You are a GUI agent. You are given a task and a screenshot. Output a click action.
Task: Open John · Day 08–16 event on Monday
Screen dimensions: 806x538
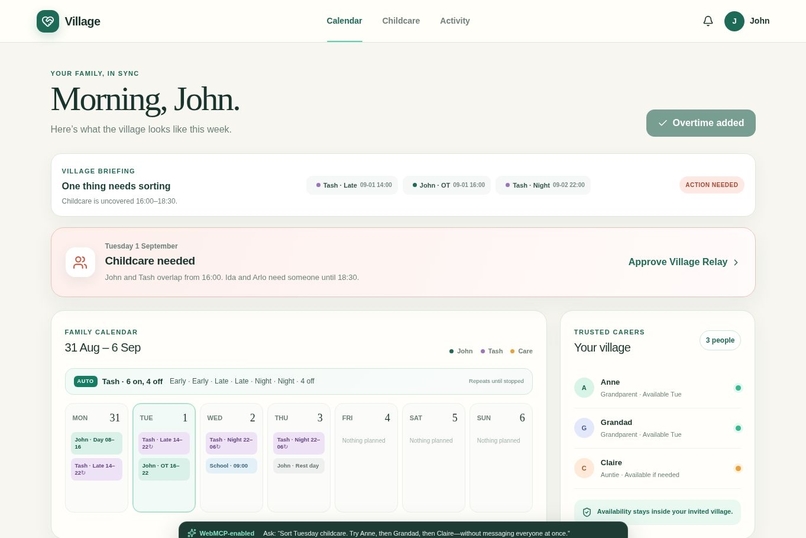(x=97, y=443)
